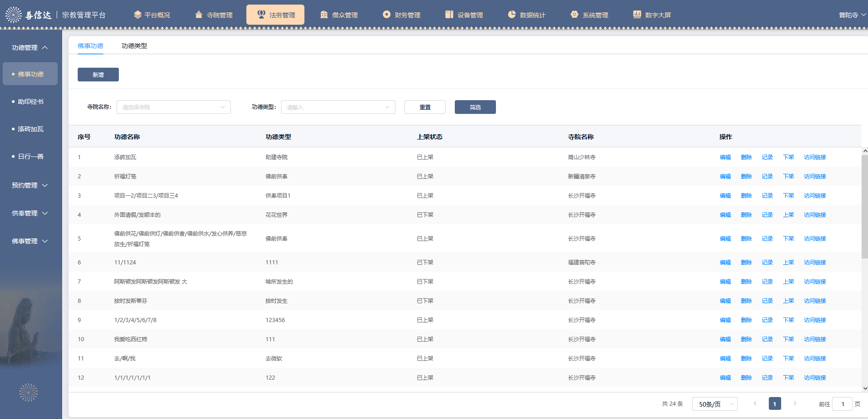868x419 pixels.
Task: Click the 数据统计 pie chart icon
Action: 512,15
